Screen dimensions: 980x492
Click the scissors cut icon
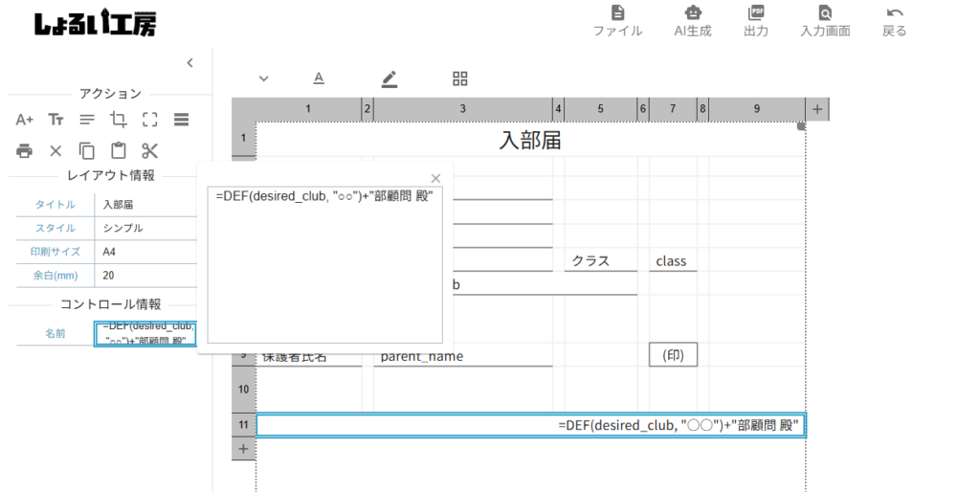(x=149, y=150)
